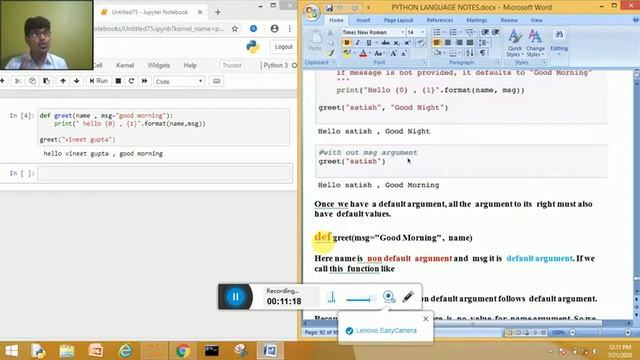The height and width of the screenshot is (360, 640).
Task: Click Clear Formatting icon in Word
Action: (420, 42)
